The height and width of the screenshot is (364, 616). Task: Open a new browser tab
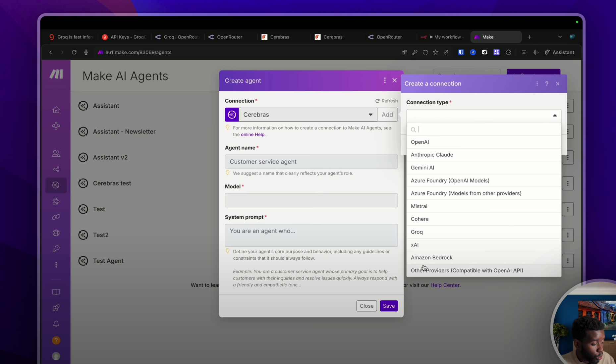point(529,37)
